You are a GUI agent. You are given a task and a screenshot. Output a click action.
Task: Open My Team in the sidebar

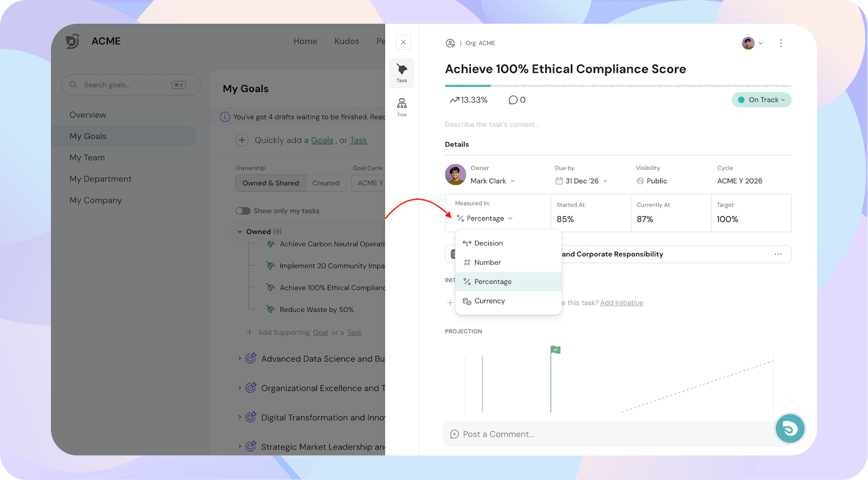87,158
